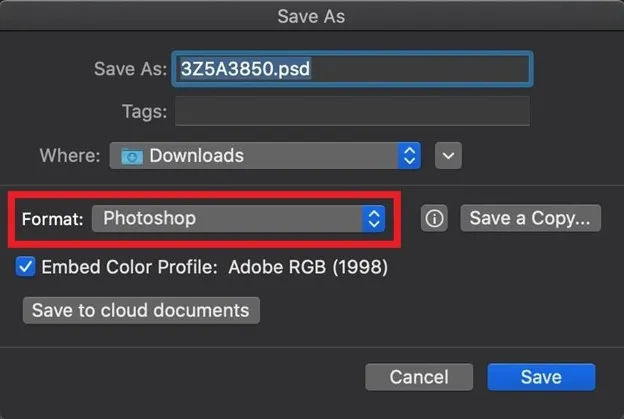This screenshot has height=419, width=624.
Task: Click the Adobe RGB (1998) profile text
Action: point(308,267)
